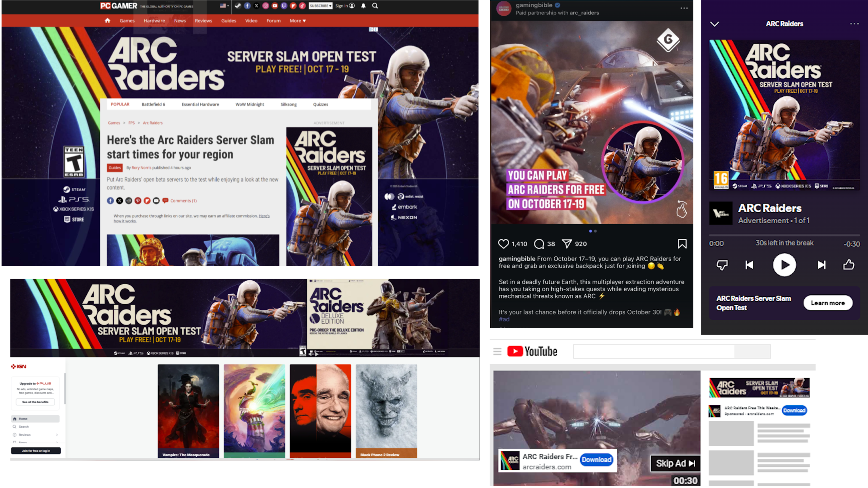The height and width of the screenshot is (488, 868).
Task: Click the PC Gamer home icon
Action: (x=107, y=21)
